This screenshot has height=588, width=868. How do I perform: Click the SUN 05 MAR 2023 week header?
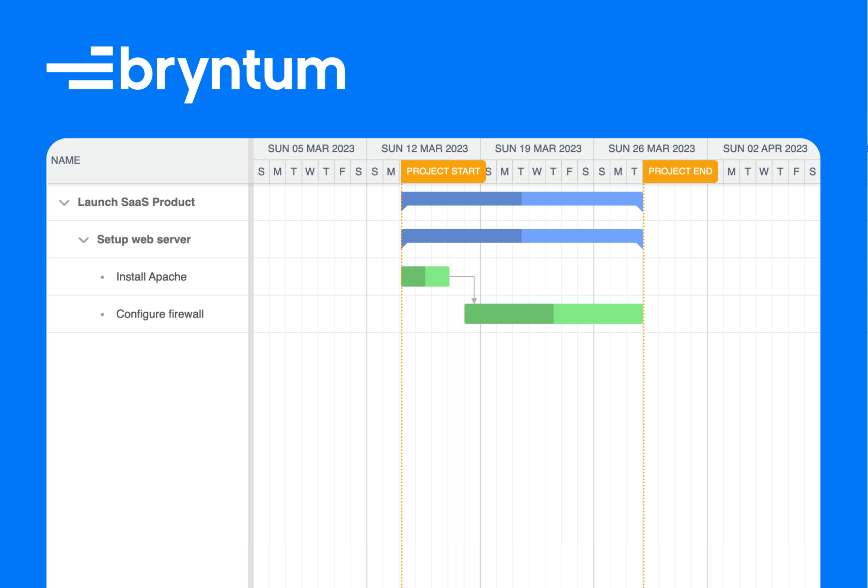[x=311, y=148]
